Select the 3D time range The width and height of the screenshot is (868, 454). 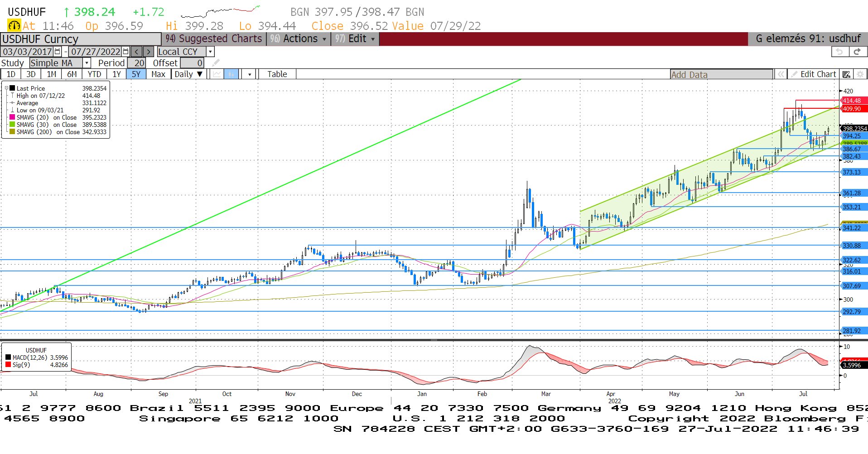click(31, 74)
